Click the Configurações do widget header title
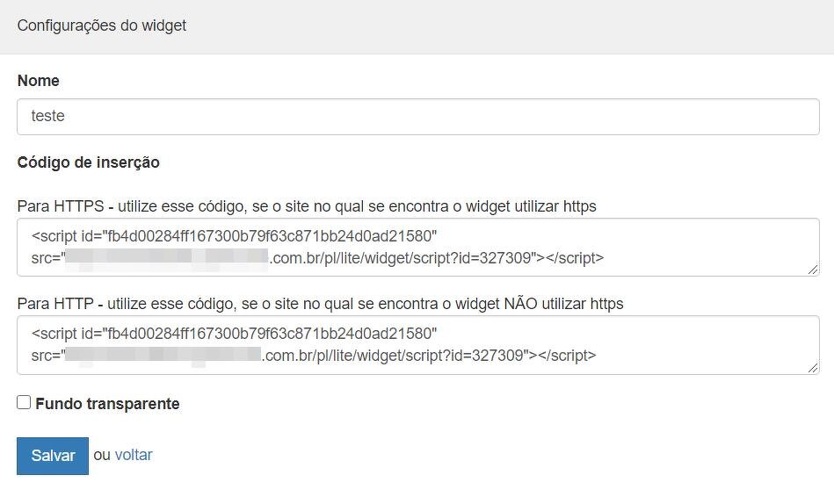Viewport: 834px width, 504px height. [x=102, y=25]
